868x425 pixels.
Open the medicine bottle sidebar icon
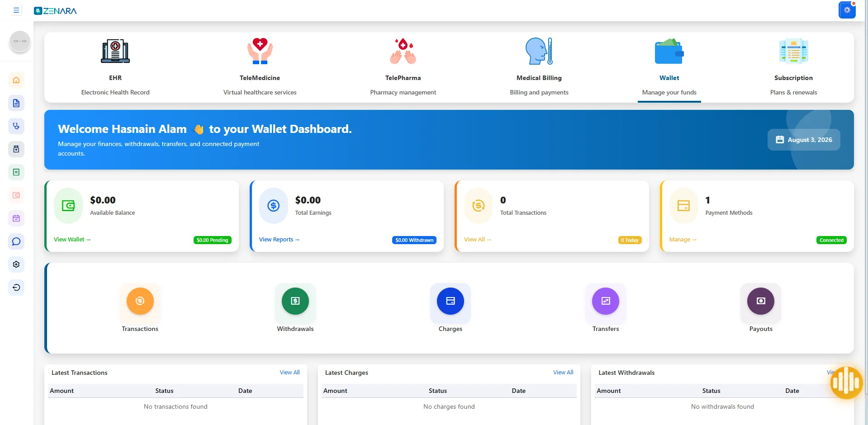tap(16, 149)
